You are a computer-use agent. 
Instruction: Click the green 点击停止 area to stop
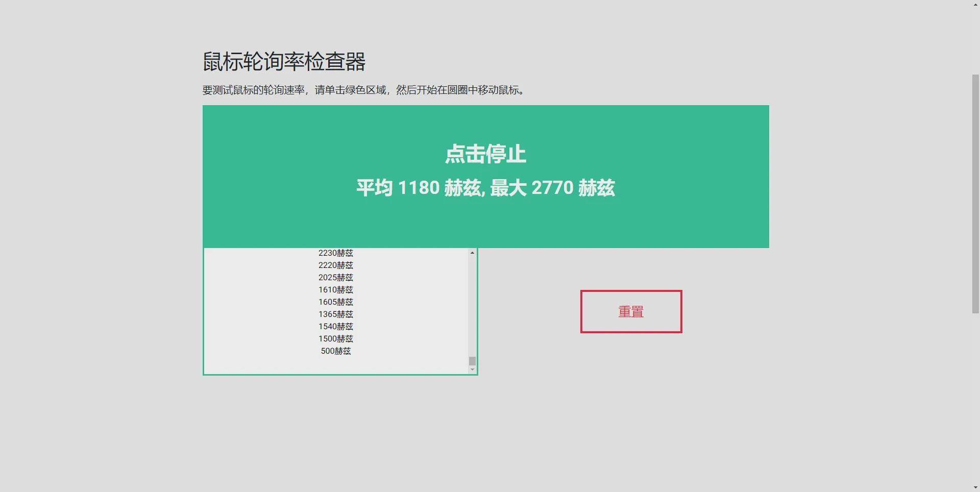[x=485, y=177]
